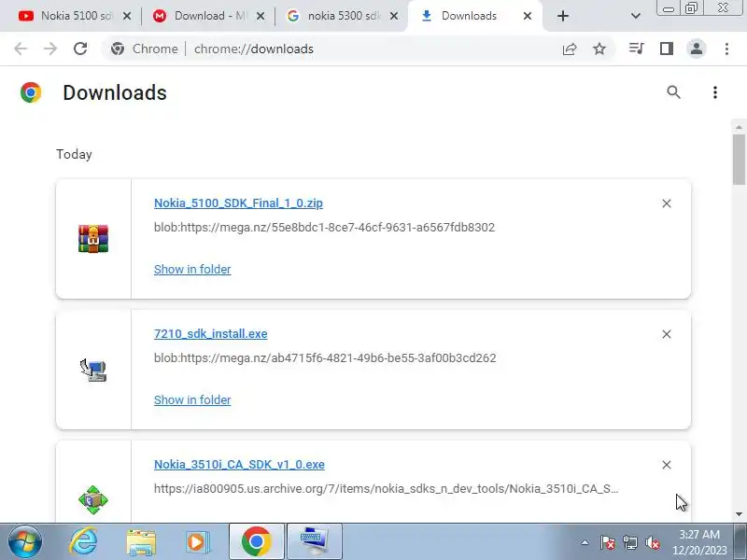
Task: Click the Show desktop strip
Action: coord(741,542)
